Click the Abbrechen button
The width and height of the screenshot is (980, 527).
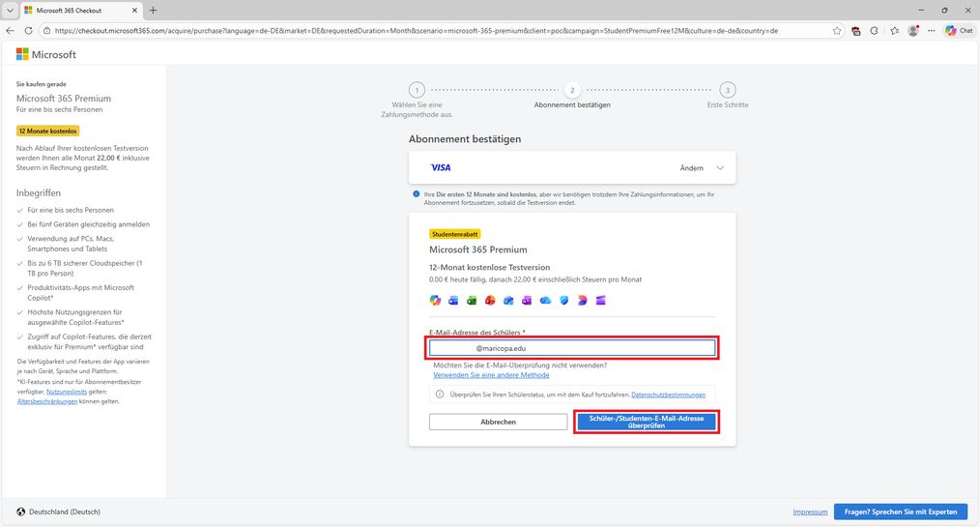click(x=498, y=422)
